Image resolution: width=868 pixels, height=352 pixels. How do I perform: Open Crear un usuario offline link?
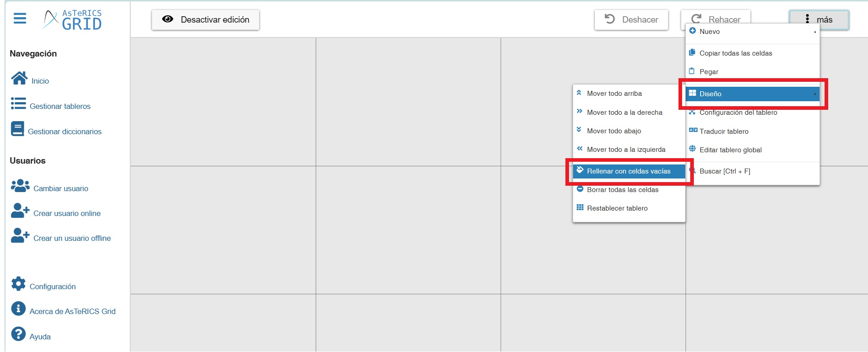[72, 238]
